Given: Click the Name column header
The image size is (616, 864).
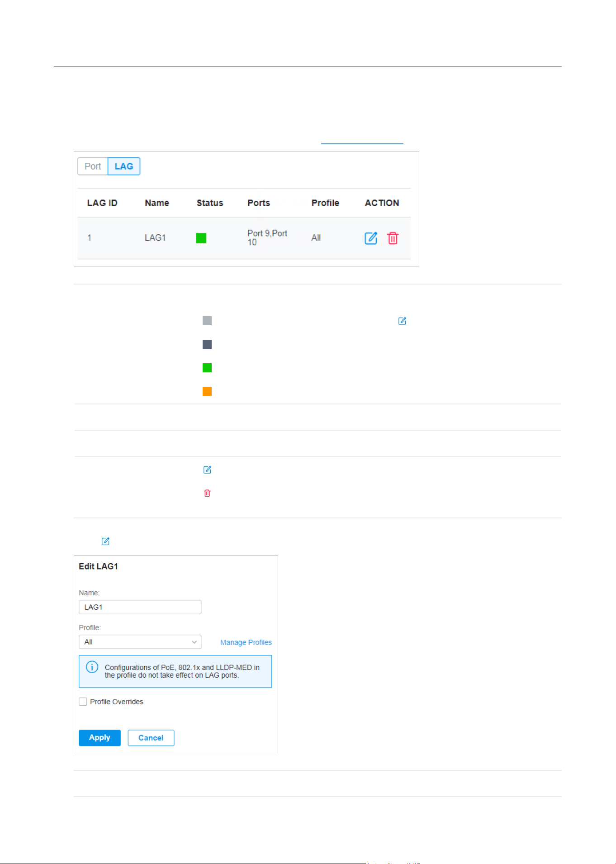Looking at the screenshot, I should [x=157, y=203].
